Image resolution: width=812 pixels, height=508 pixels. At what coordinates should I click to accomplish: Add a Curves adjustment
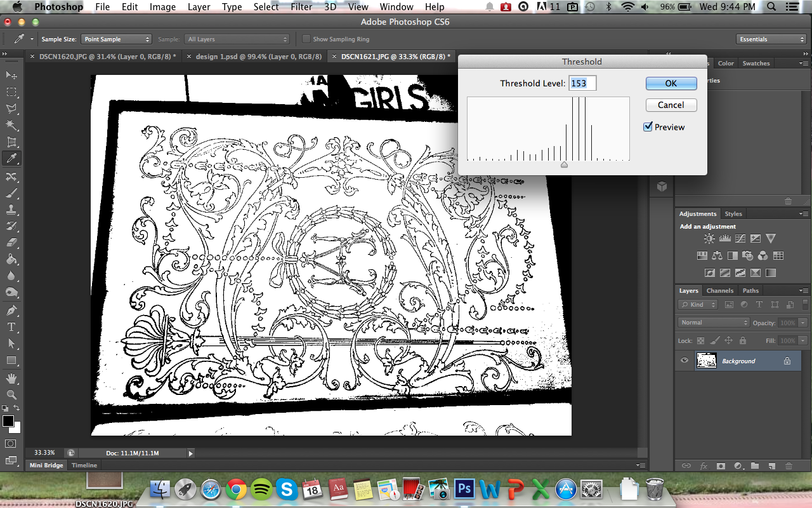click(x=740, y=239)
